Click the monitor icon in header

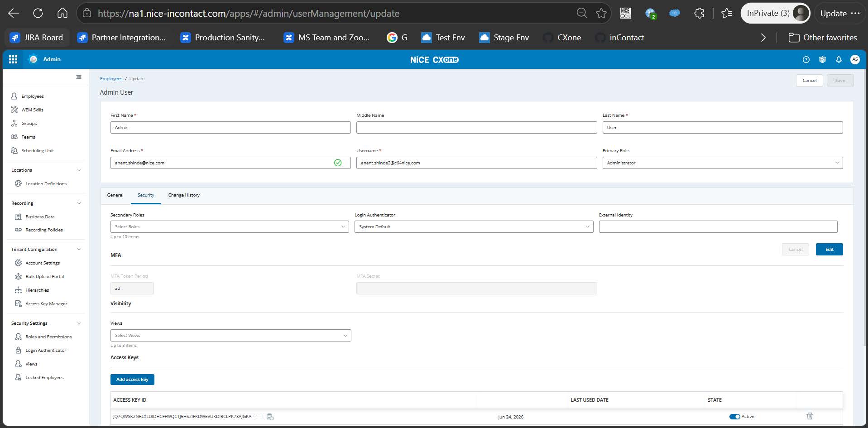[822, 59]
